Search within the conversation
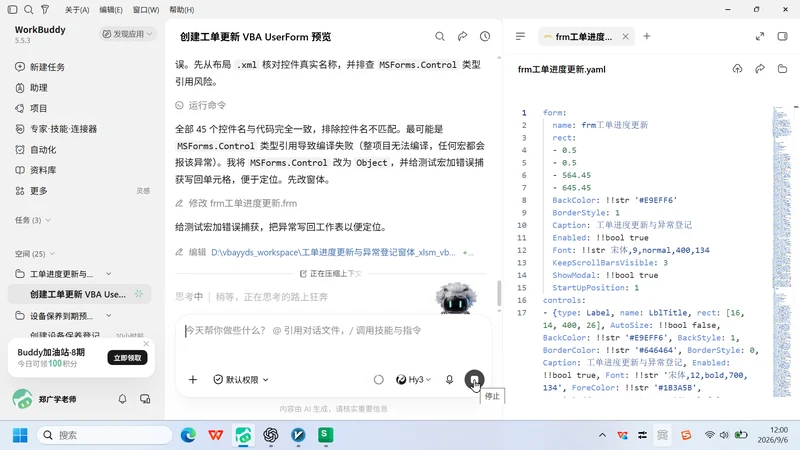This screenshot has width=800, height=450. 440,36
